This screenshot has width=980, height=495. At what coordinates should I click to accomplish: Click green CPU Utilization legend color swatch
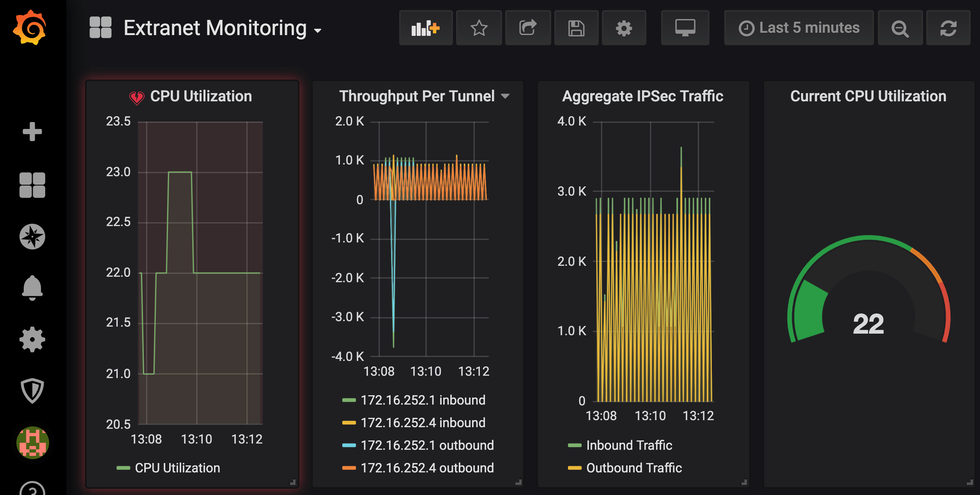tap(123, 468)
